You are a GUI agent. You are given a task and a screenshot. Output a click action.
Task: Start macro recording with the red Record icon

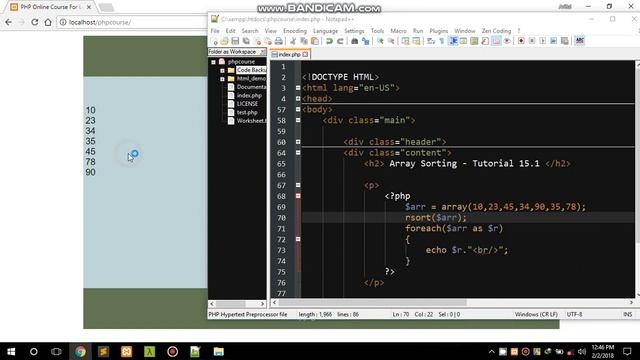click(x=521, y=41)
